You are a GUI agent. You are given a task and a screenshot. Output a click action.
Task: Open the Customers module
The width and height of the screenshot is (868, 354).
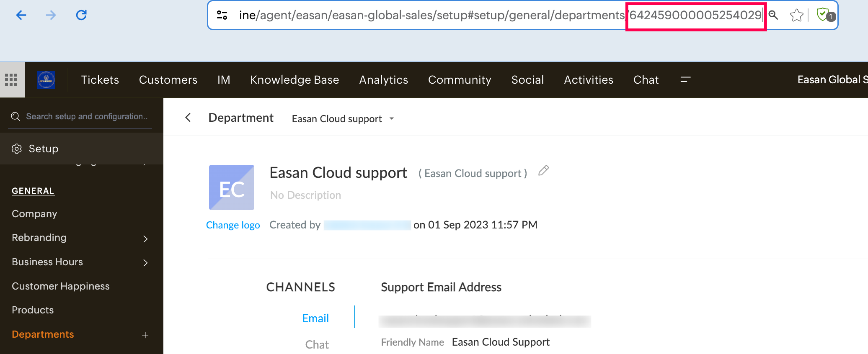168,80
